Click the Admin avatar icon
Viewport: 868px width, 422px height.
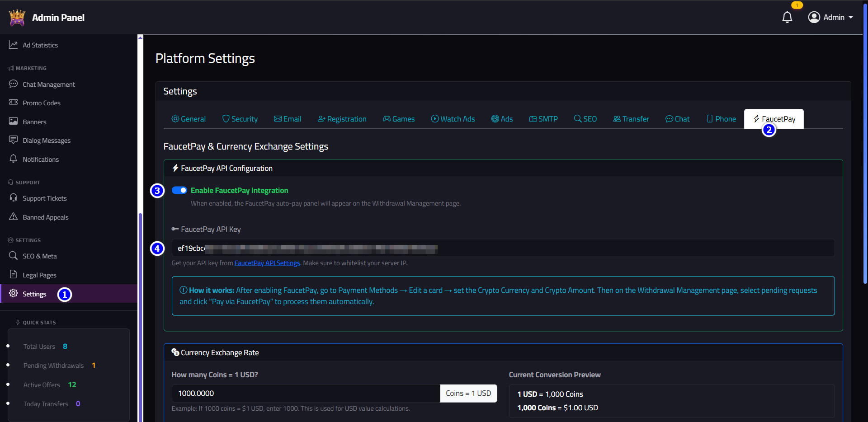[814, 17]
